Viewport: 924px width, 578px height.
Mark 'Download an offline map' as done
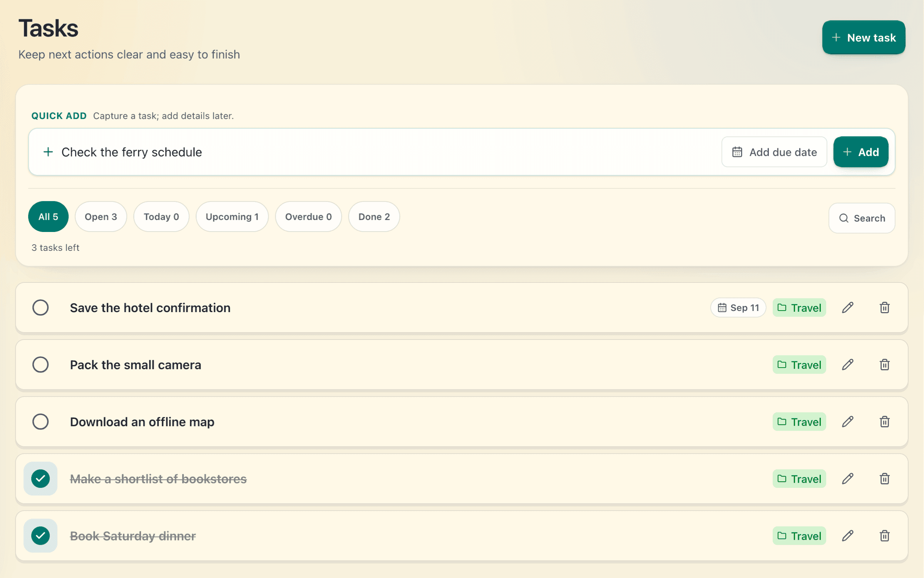[40, 422]
